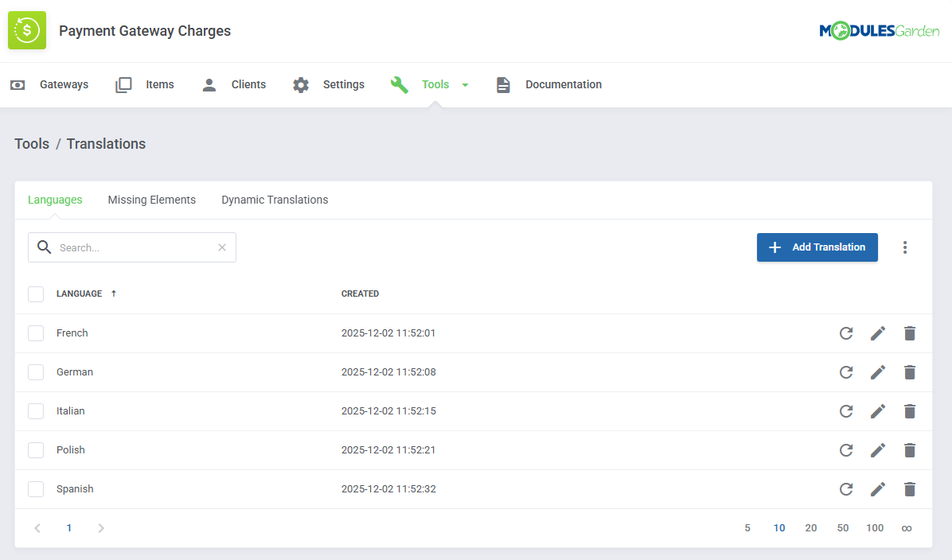The height and width of the screenshot is (560, 952).
Task: Edit the German translation with pencil icon
Action: pos(878,372)
